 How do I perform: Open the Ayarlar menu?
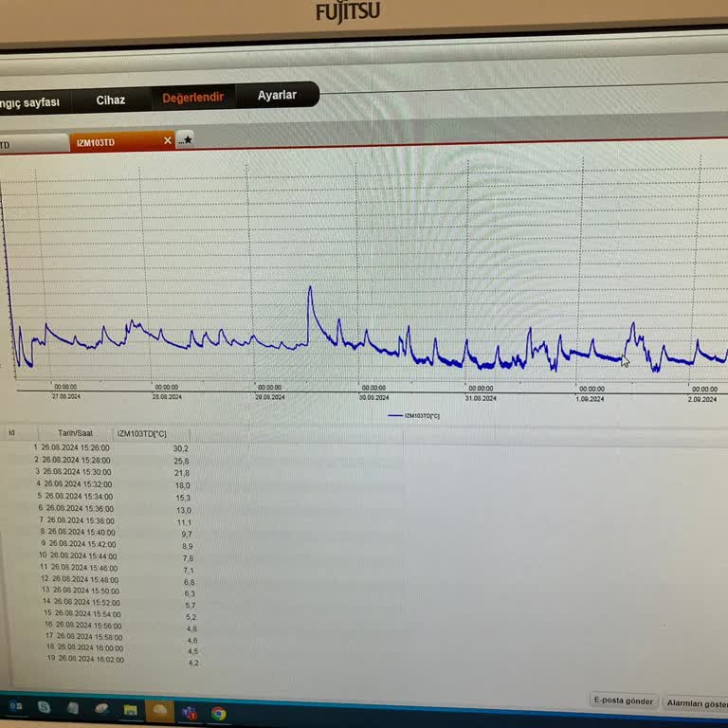[277, 95]
